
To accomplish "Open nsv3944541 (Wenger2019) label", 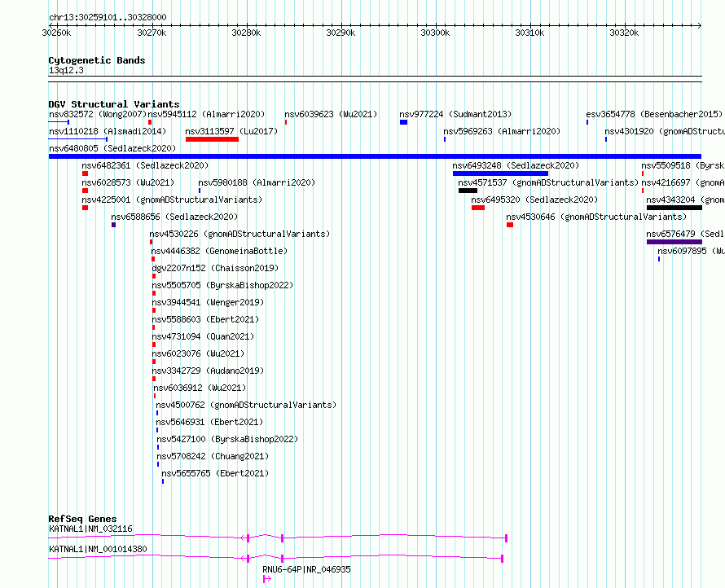I will [x=208, y=302].
